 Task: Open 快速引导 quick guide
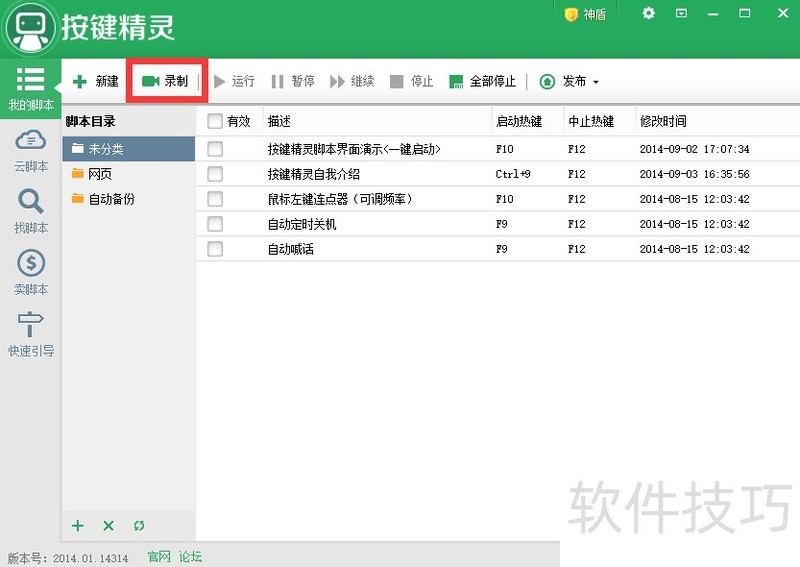click(x=30, y=334)
